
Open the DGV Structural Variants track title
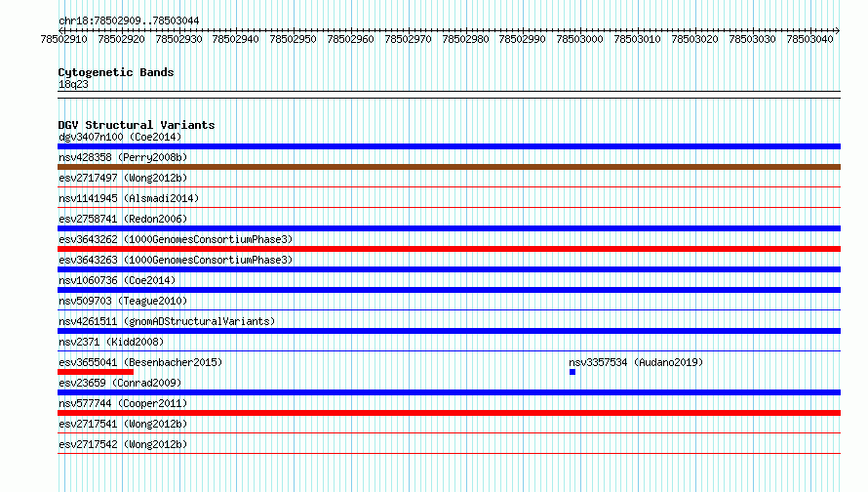pos(137,125)
